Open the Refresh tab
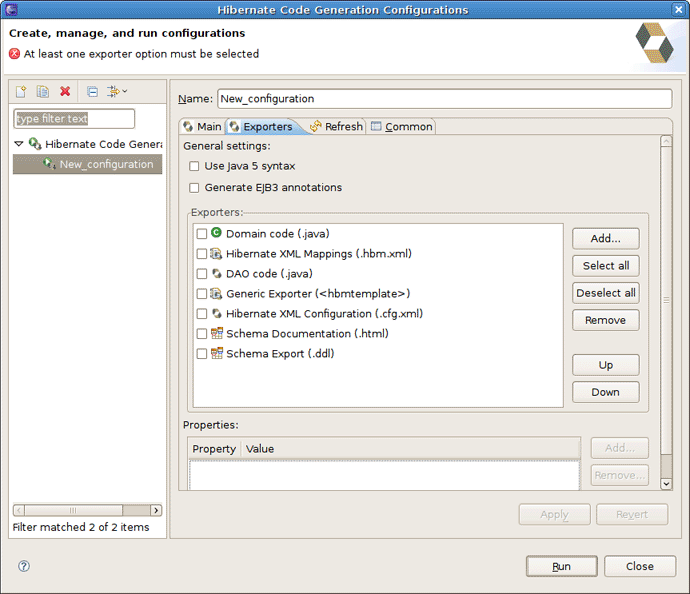 336,127
